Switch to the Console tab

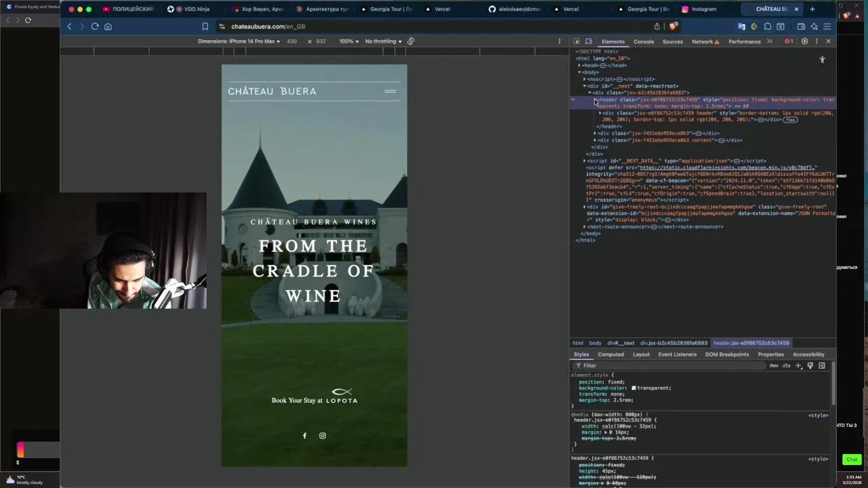click(x=644, y=41)
